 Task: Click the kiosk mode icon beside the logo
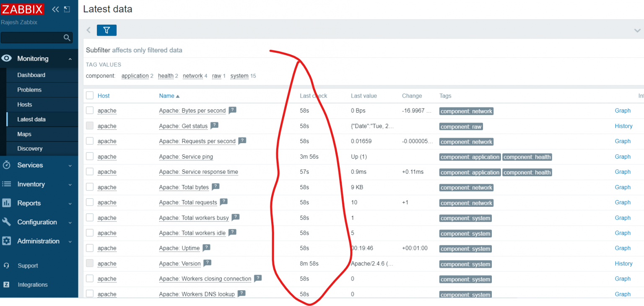[67, 9]
